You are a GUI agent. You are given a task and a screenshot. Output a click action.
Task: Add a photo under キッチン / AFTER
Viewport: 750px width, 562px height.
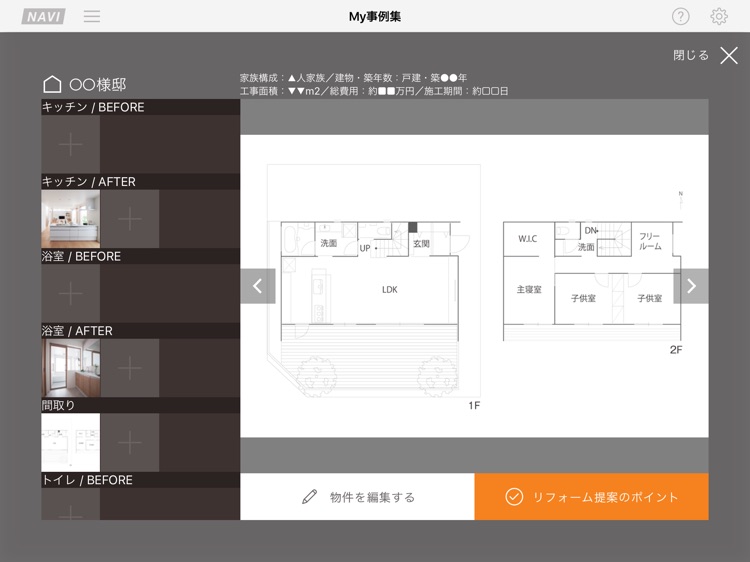[130, 219]
